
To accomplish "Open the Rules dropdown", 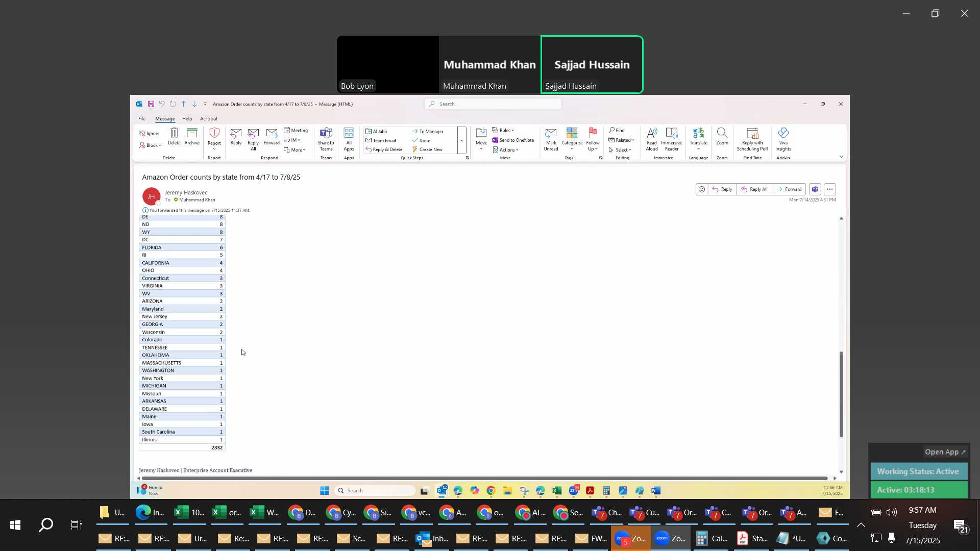I will (x=503, y=131).
